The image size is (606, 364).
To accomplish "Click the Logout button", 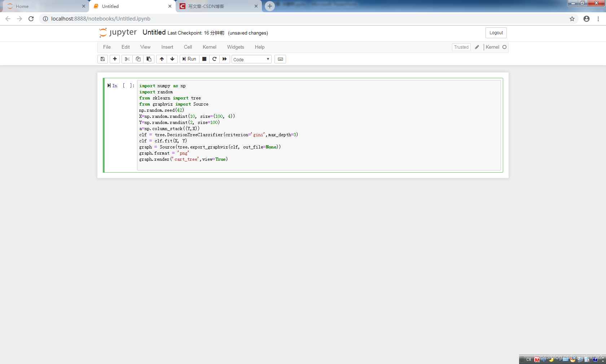I will 496,33.
